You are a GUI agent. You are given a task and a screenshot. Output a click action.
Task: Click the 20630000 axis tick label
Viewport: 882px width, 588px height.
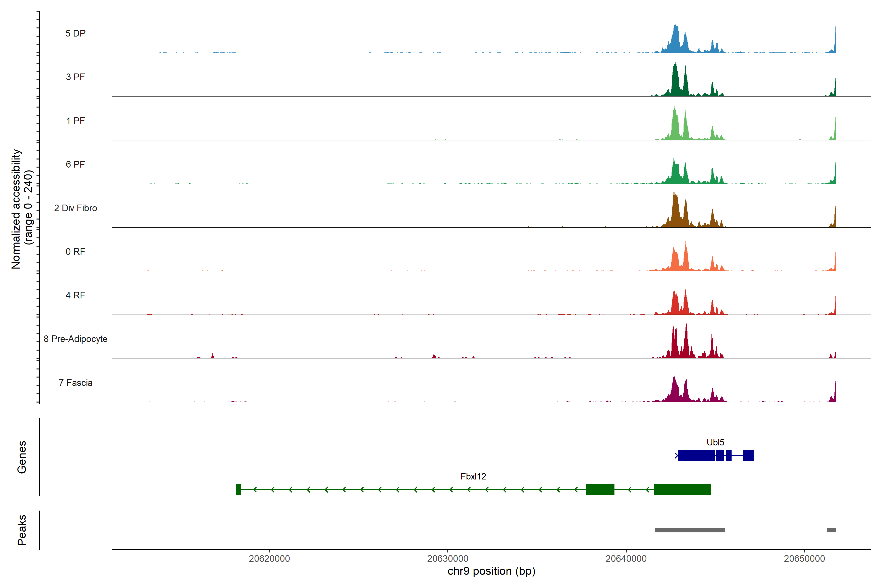coord(447,559)
